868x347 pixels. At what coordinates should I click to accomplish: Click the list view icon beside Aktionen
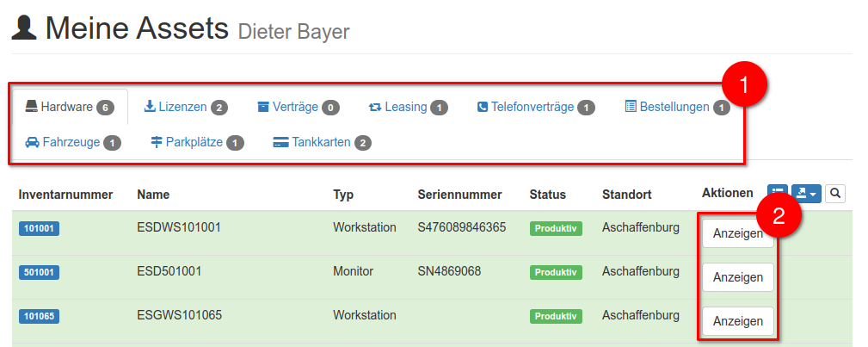click(777, 194)
